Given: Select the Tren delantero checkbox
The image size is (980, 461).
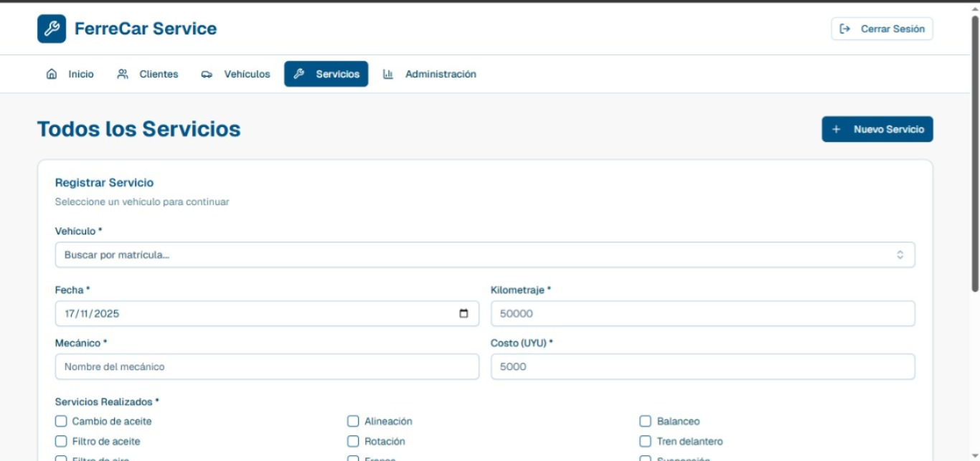Looking at the screenshot, I should click(645, 442).
